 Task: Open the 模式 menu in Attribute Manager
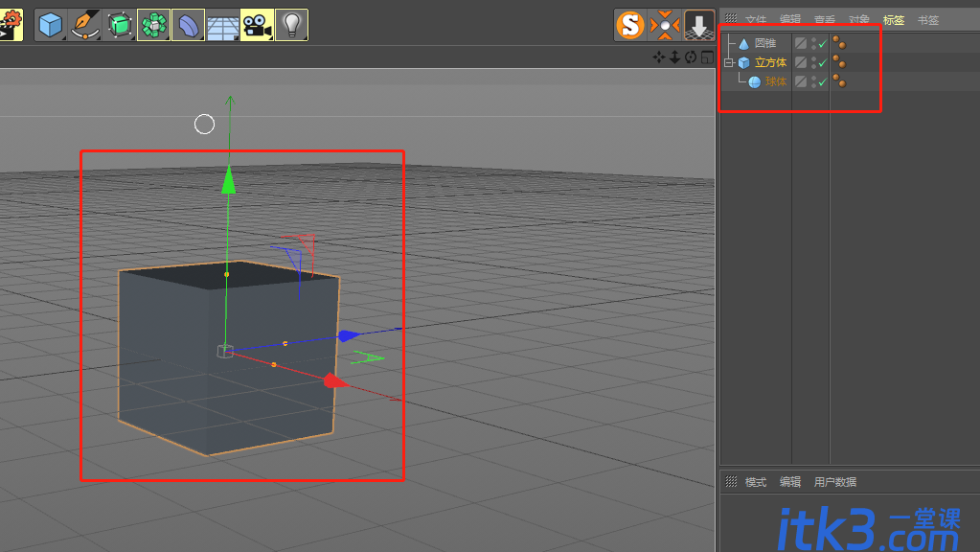click(x=756, y=482)
